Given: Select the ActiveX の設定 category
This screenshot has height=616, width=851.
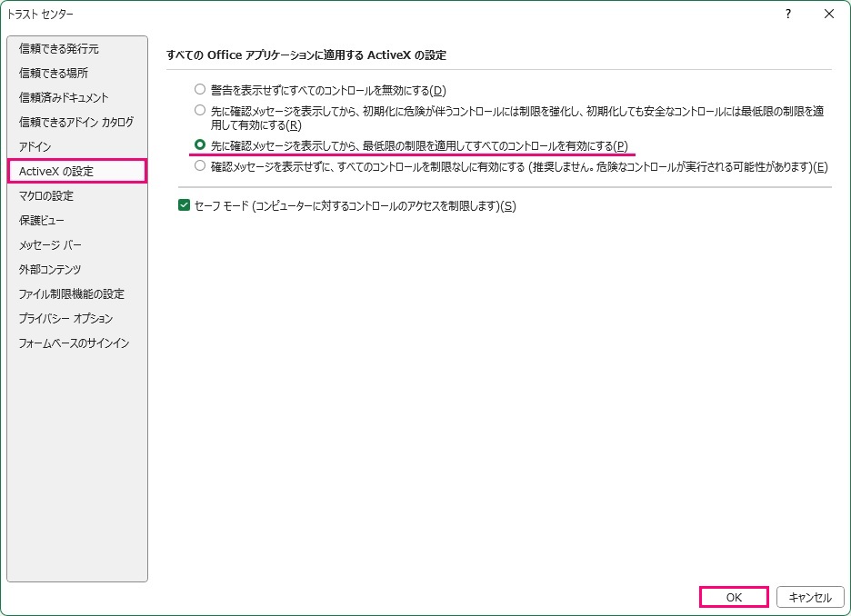Looking at the screenshot, I should pos(77,172).
